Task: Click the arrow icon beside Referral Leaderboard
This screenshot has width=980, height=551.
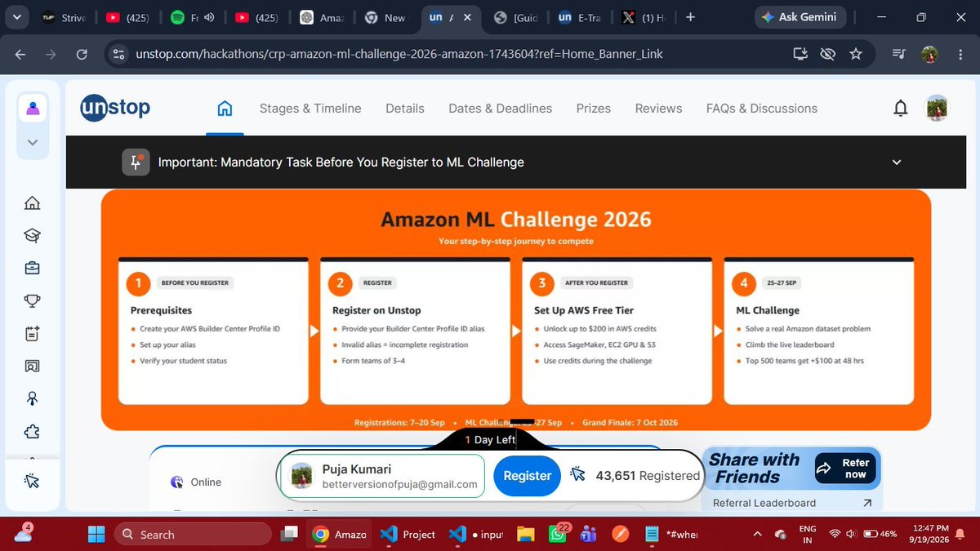Action: [x=867, y=503]
